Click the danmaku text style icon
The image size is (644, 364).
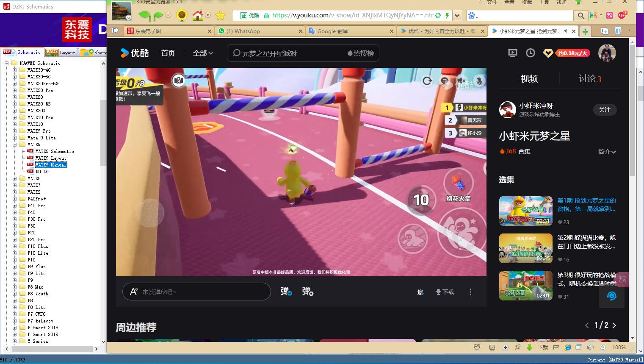pos(134,292)
